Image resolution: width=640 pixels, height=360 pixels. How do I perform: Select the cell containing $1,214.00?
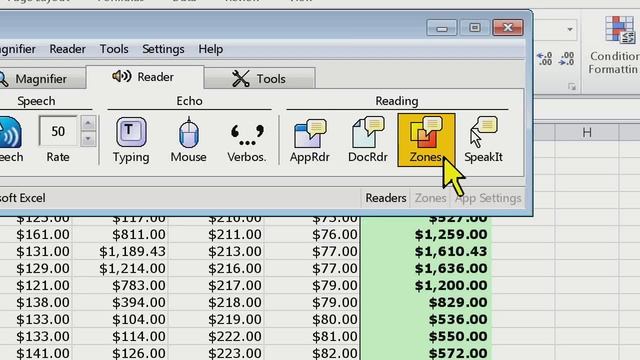[121, 269]
